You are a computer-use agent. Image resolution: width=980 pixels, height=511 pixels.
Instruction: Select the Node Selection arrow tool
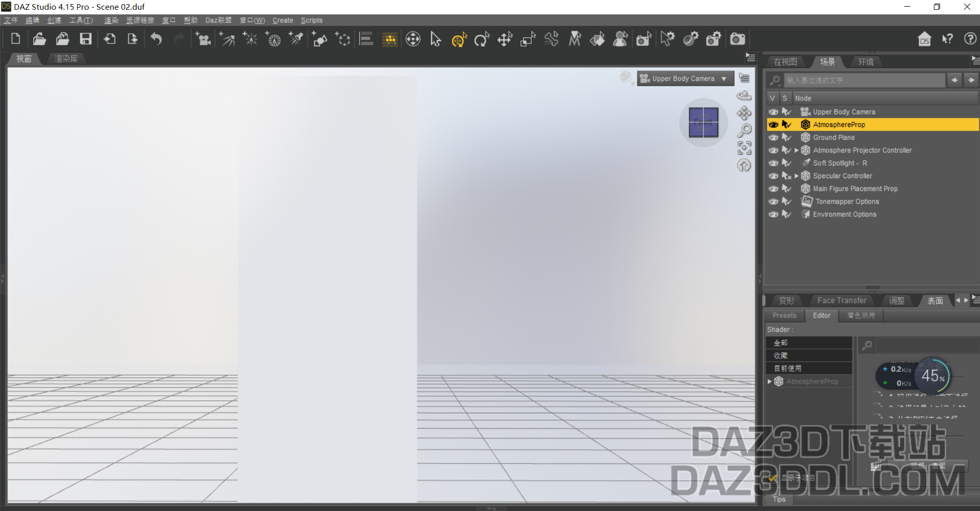(435, 39)
